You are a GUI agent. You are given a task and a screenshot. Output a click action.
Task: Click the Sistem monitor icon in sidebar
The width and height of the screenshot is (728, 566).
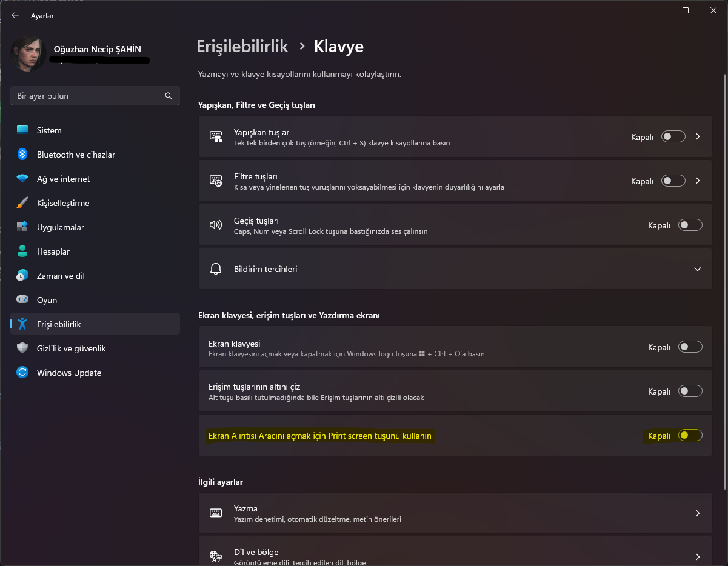[x=22, y=130]
